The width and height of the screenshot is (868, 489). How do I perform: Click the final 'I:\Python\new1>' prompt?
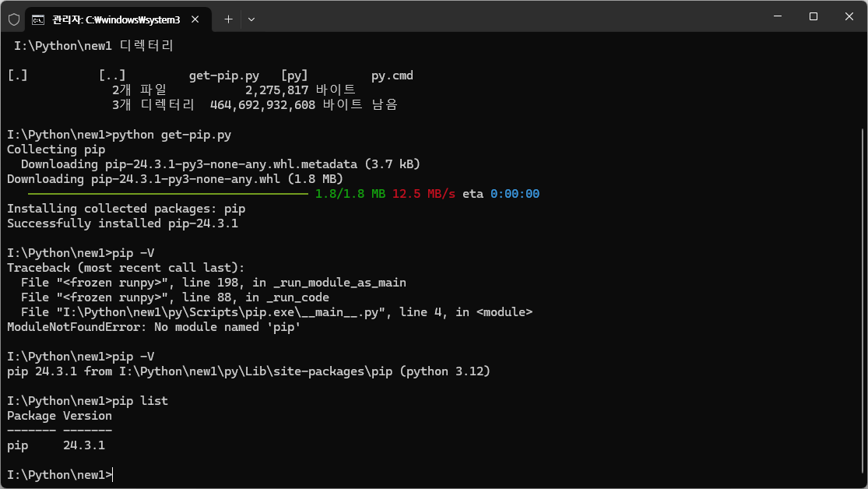pyautogui.click(x=59, y=475)
